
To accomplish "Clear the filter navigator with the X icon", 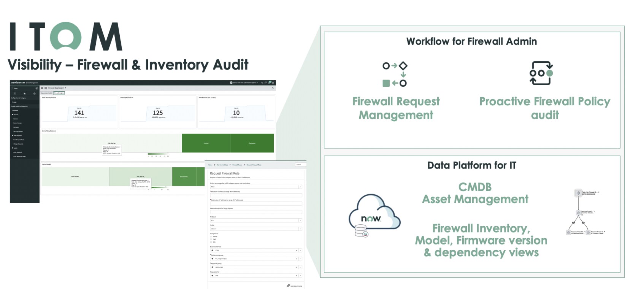I will 36,88.
